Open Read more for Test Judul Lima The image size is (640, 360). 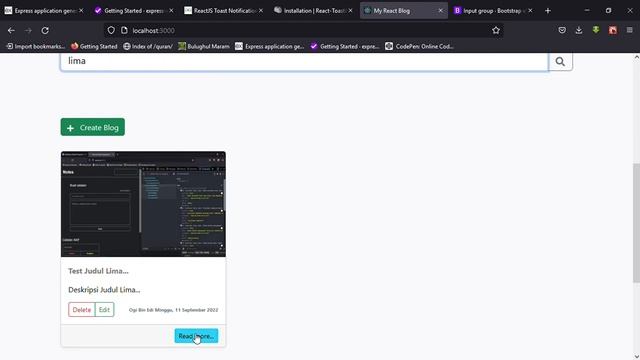point(196,336)
